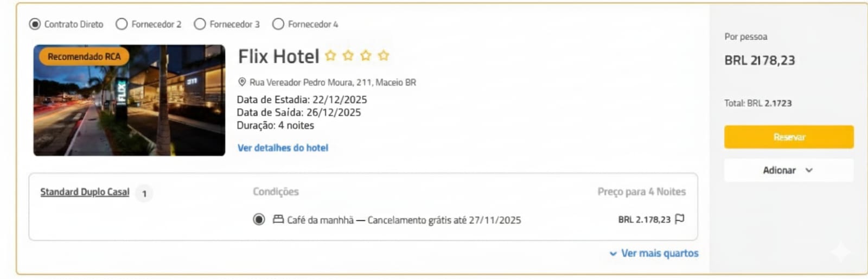This screenshot has width=868, height=279.
Task: Click the Recomendado RCA badge
Action: 84,56
